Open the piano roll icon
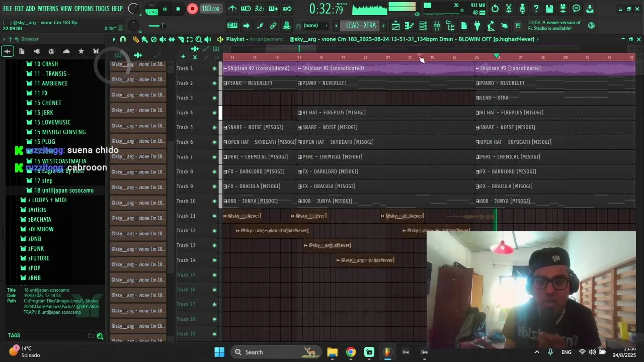This screenshot has width=644, height=362. pyautogui.click(x=410, y=26)
